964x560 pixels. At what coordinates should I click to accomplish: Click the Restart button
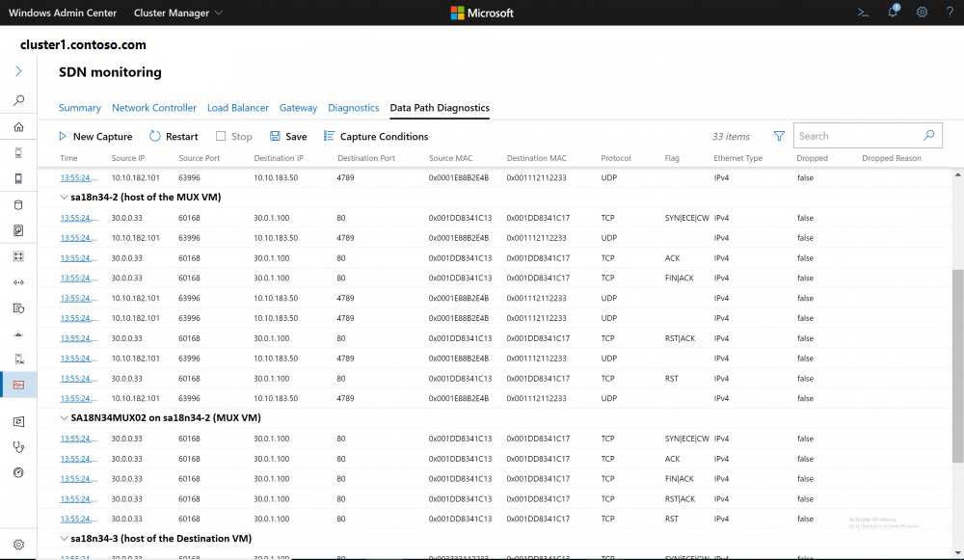coord(174,137)
